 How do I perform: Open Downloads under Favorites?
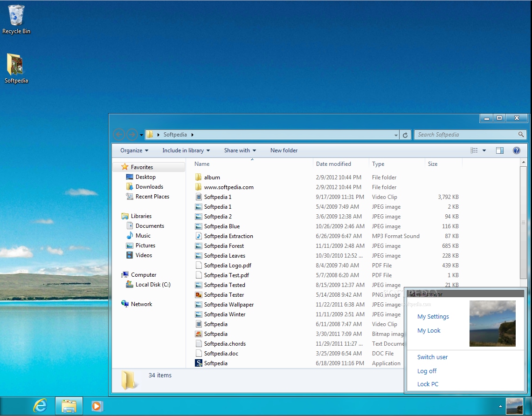(149, 187)
